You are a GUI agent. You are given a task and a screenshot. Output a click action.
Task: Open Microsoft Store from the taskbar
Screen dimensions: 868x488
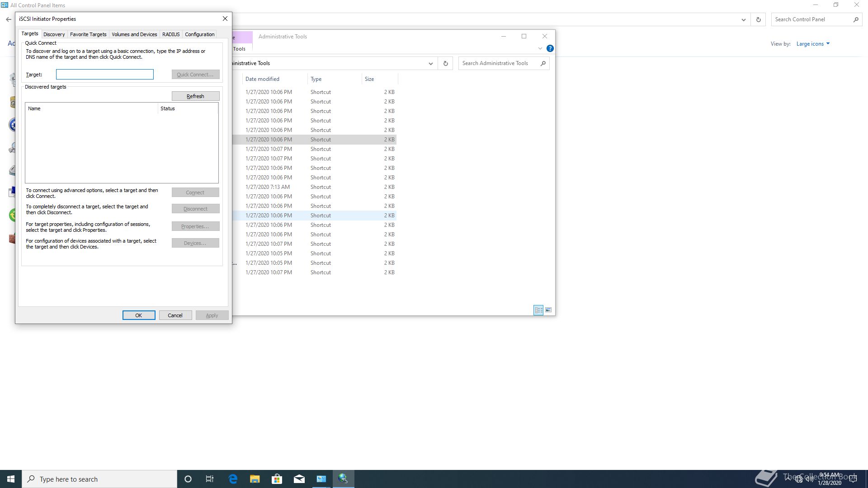277,479
